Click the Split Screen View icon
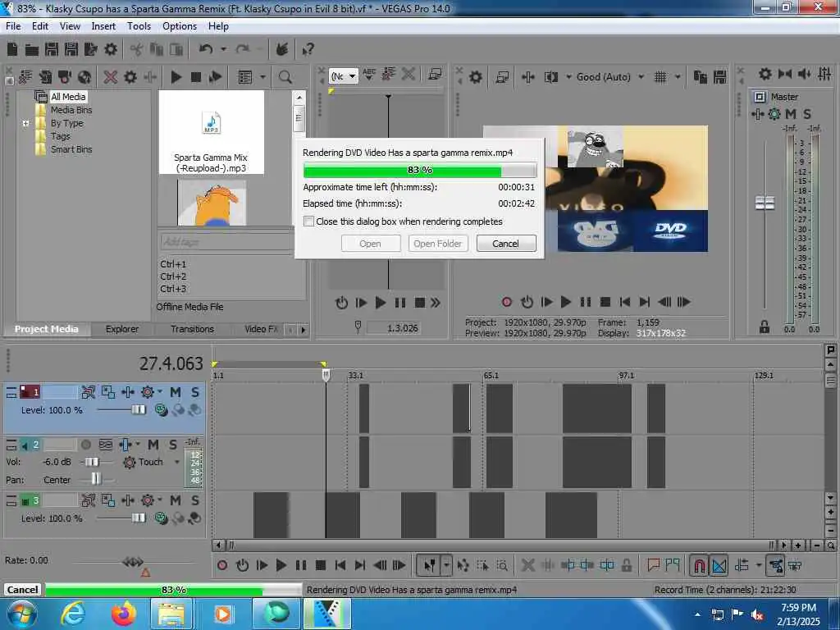This screenshot has height=630, width=840. (x=551, y=77)
